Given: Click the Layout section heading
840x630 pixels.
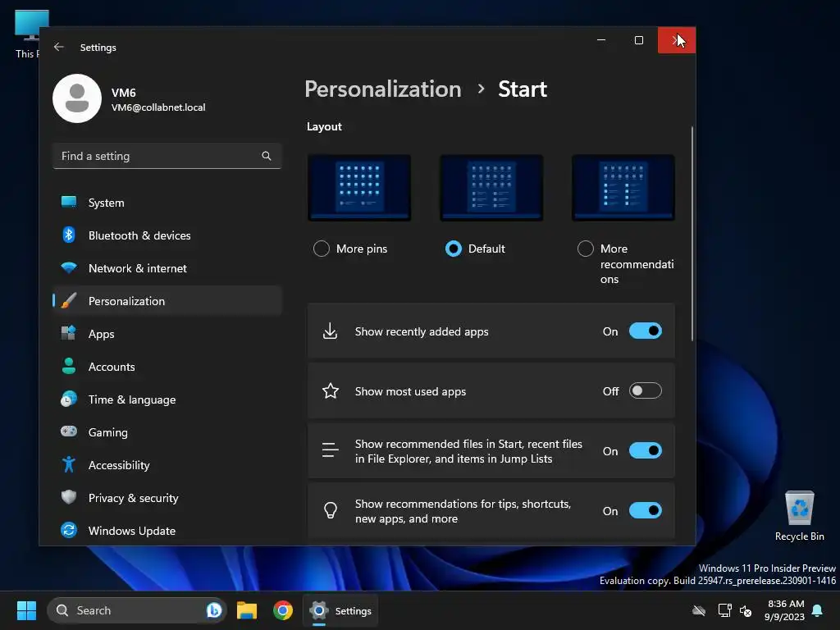Looking at the screenshot, I should pyautogui.click(x=324, y=126).
